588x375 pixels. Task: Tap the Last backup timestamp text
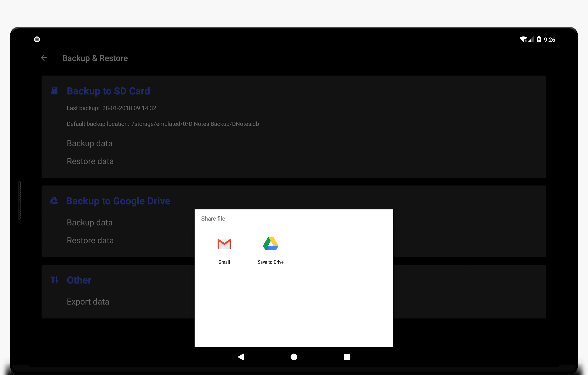111,108
